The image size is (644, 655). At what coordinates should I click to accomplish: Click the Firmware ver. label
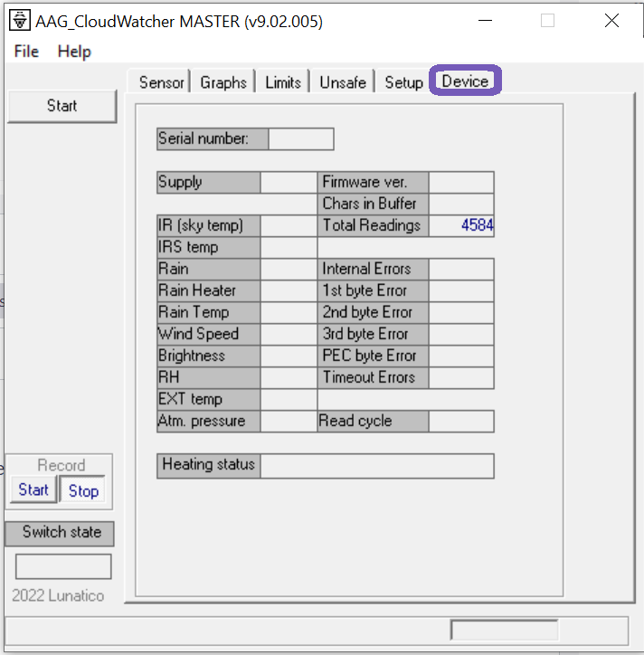tap(373, 183)
